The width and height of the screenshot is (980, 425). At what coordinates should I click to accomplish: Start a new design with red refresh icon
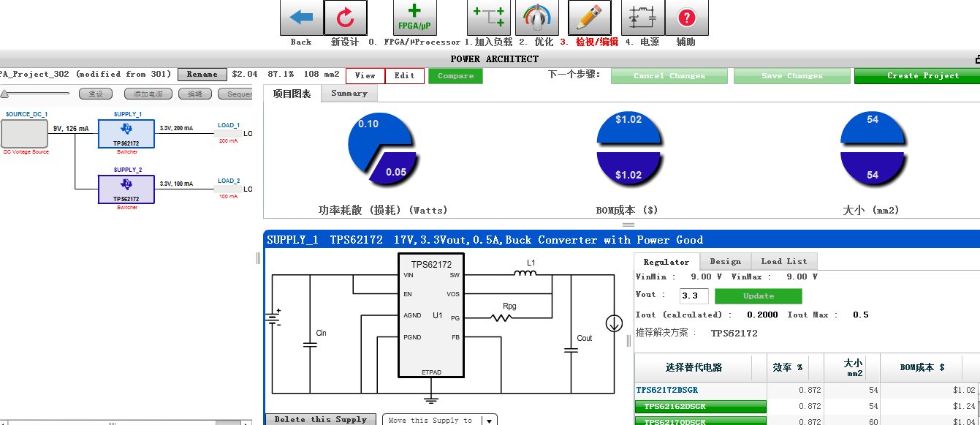coord(345,18)
